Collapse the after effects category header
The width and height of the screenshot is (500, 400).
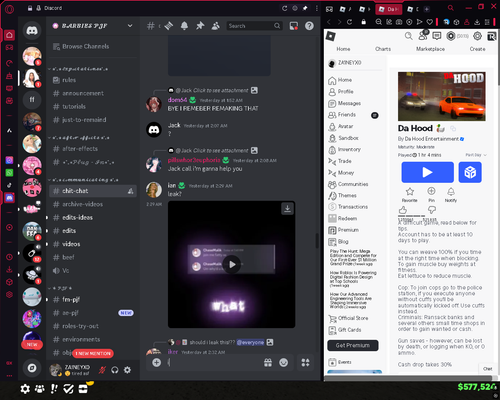click(x=78, y=138)
